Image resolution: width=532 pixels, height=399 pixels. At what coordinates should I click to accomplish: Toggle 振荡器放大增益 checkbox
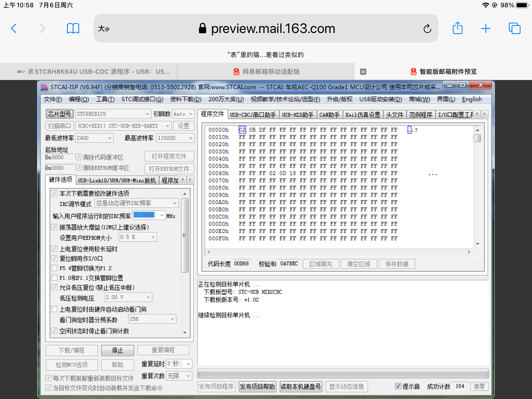(54, 227)
